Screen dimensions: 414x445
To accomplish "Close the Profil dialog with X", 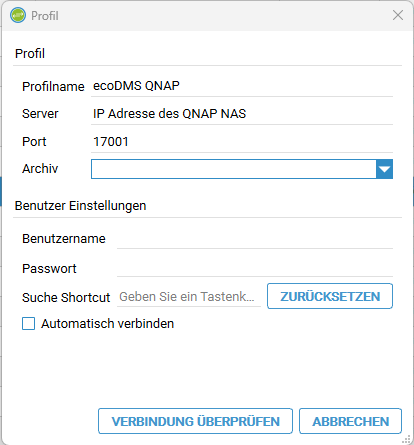I will tap(398, 15).
